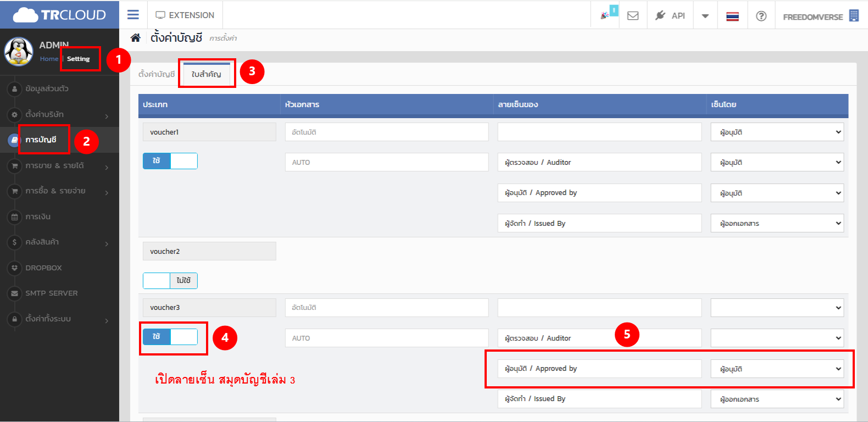Open voucher1 Approved by signer dropdown
This screenshot has width=868, height=422.
pyautogui.click(x=777, y=193)
